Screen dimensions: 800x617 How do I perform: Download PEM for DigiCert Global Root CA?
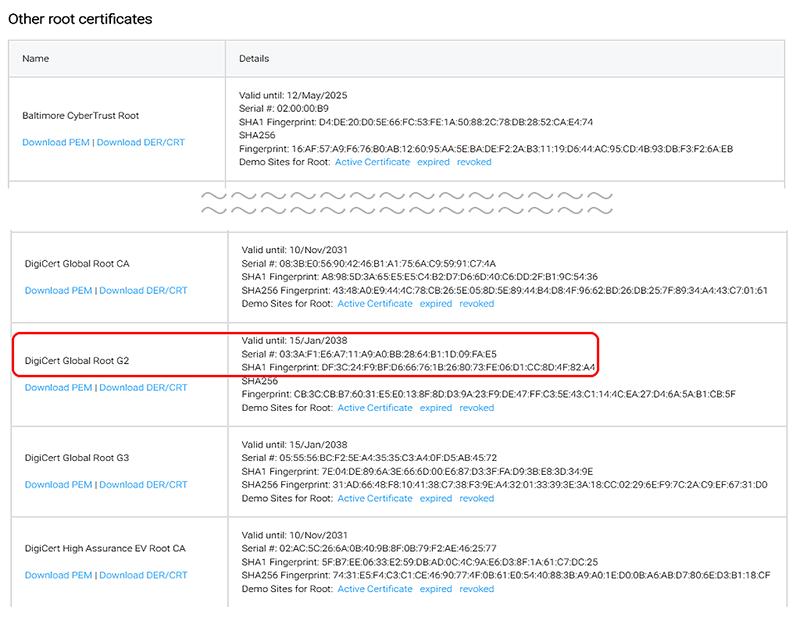(59, 290)
